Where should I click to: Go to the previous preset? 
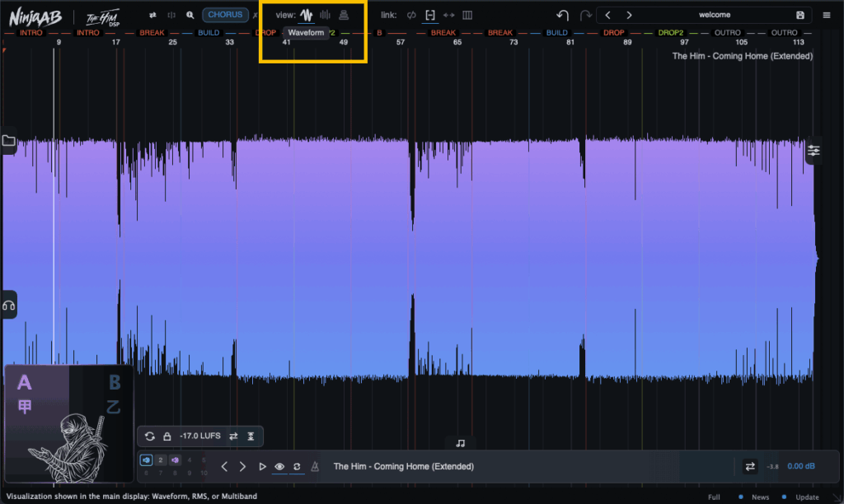[608, 15]
